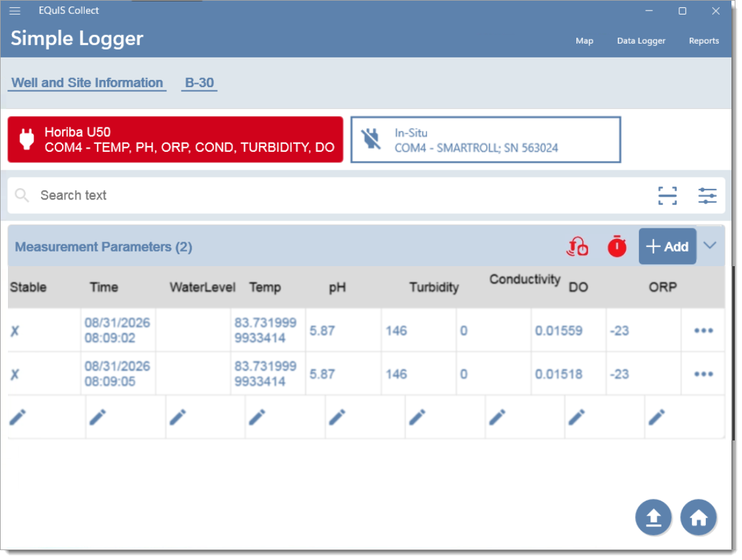Edit the DO column pencil icon

tap(576, 417)
